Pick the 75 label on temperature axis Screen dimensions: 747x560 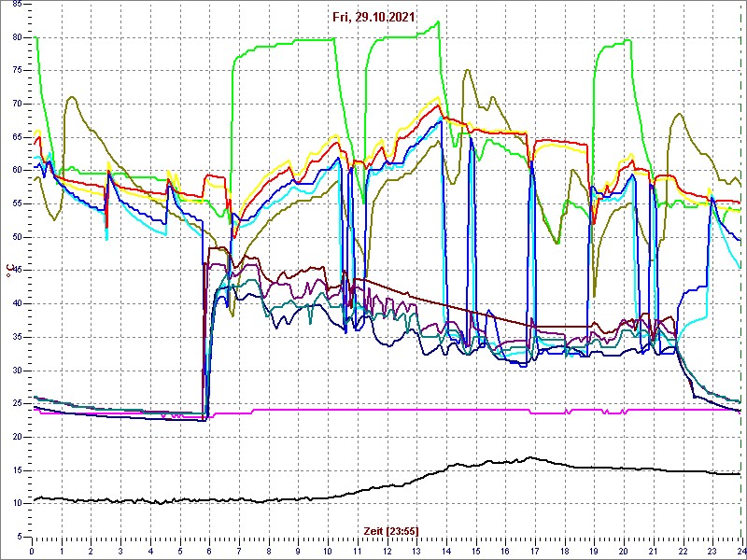pyautogui.click(x=16, y=71)
